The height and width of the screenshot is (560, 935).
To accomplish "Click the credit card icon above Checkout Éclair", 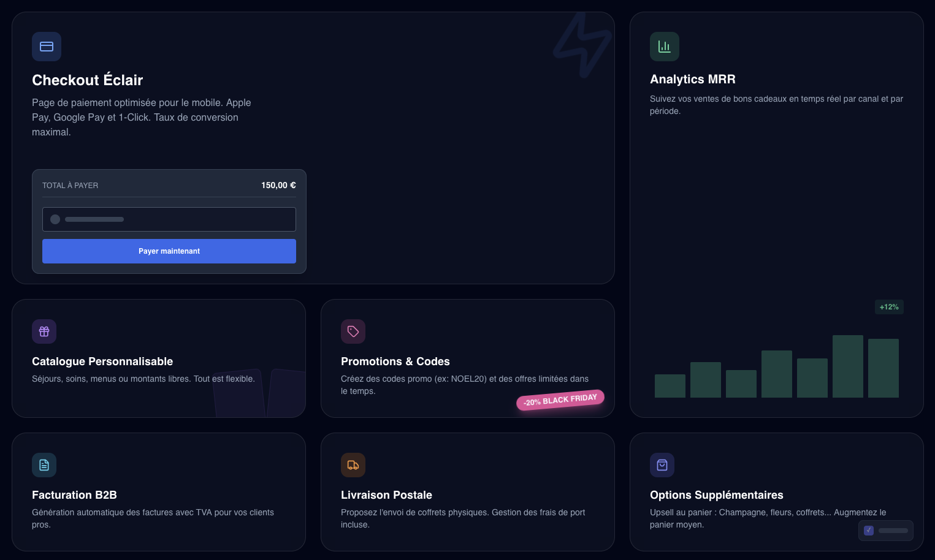I will pyautogui.click(x=47, y=47).
